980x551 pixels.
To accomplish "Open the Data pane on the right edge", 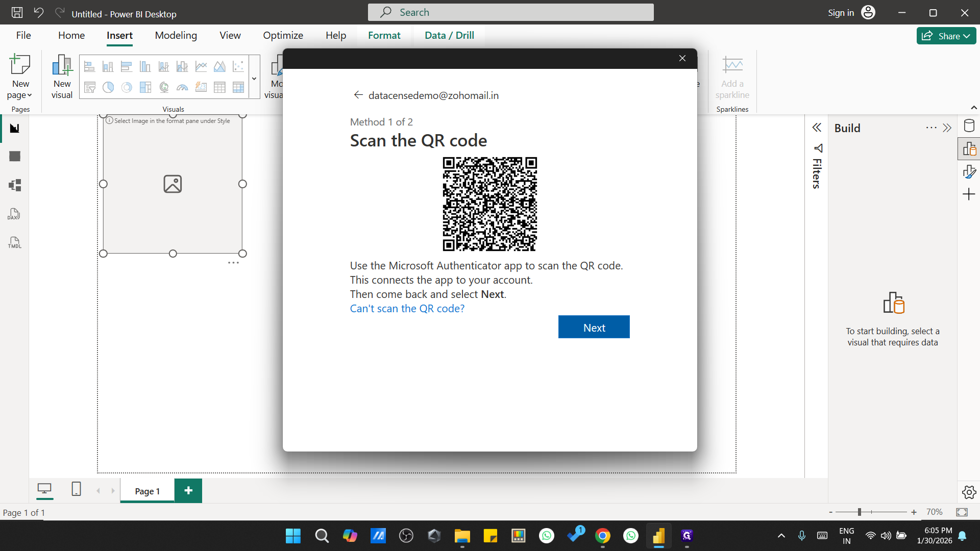I will pos(970,126).
